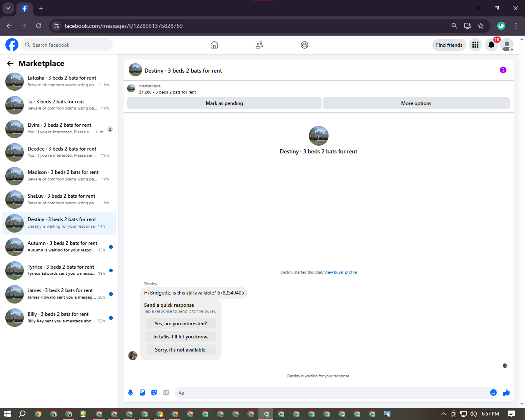This screenshot has height=420, width=525.
Task: Go back with the Marketplace arrow
Action: pos(10,63)
